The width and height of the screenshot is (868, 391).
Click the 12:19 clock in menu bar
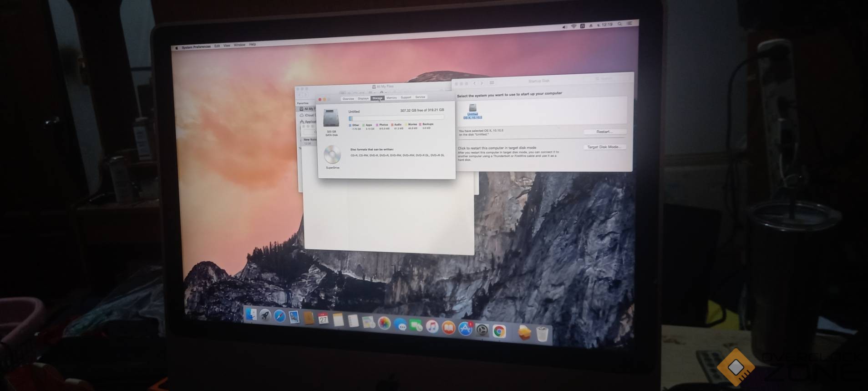[x=607, y=25]
